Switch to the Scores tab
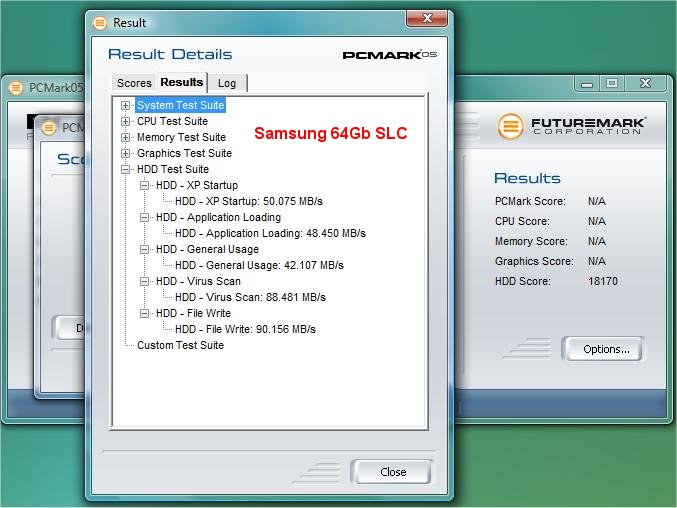This screenshot has width=677, height=508. coord(134,83)
